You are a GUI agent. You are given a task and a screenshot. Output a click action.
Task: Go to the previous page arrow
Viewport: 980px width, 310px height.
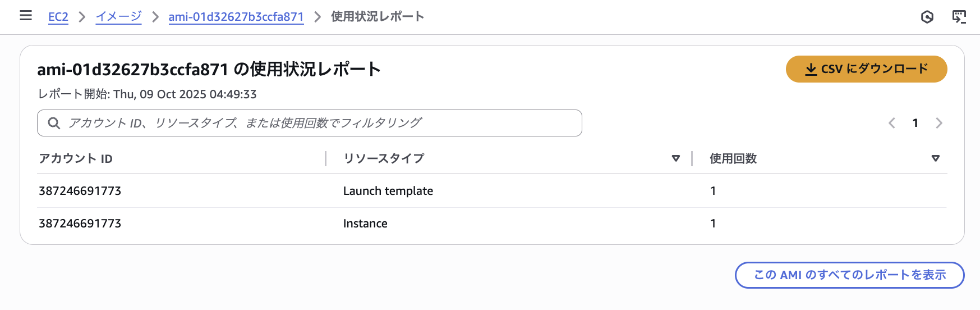click(x=891, y=123)
